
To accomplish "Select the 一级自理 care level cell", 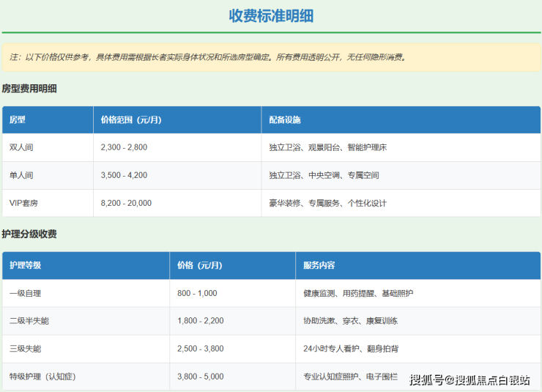I will click(26, 293).
